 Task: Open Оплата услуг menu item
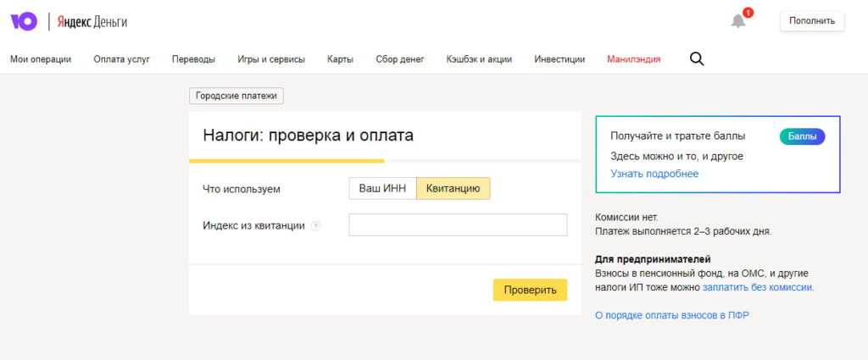[121, 59]
